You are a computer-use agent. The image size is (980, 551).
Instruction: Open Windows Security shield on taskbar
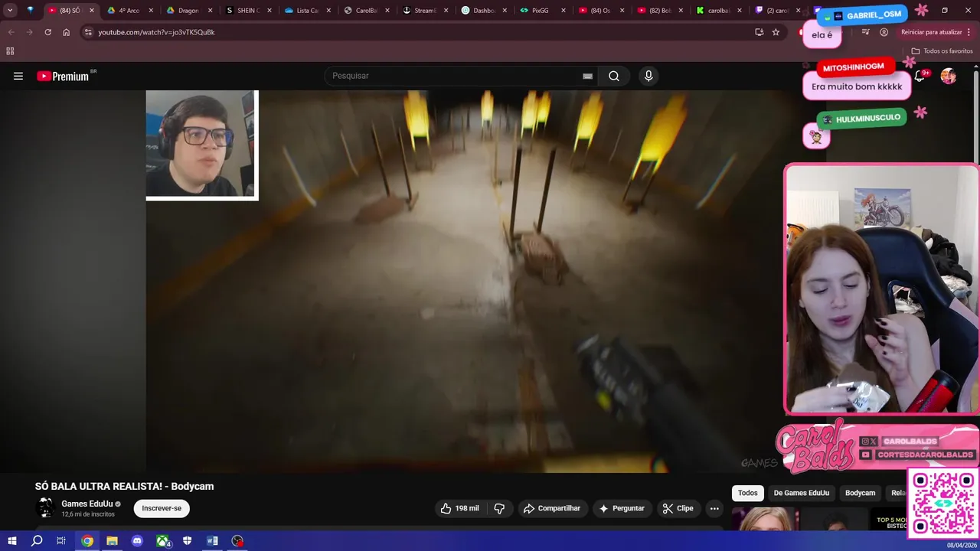pos(187,541)
